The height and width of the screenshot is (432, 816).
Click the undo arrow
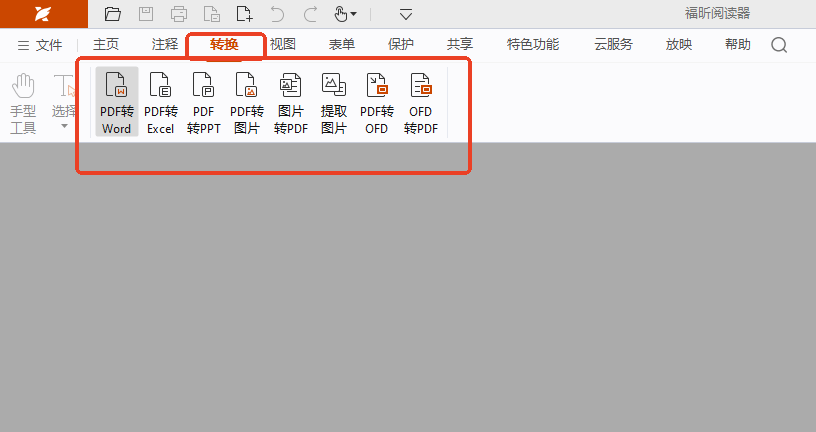[277, 14]
